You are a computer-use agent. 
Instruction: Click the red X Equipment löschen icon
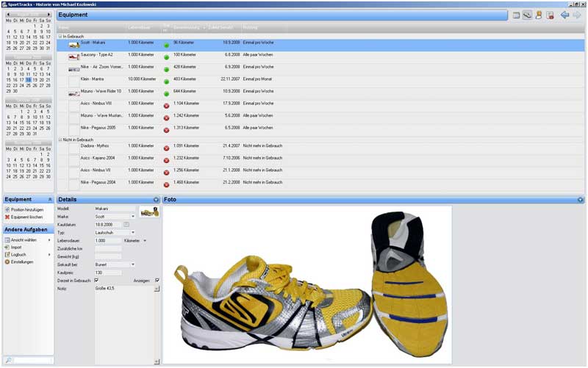tap(7, 217)
